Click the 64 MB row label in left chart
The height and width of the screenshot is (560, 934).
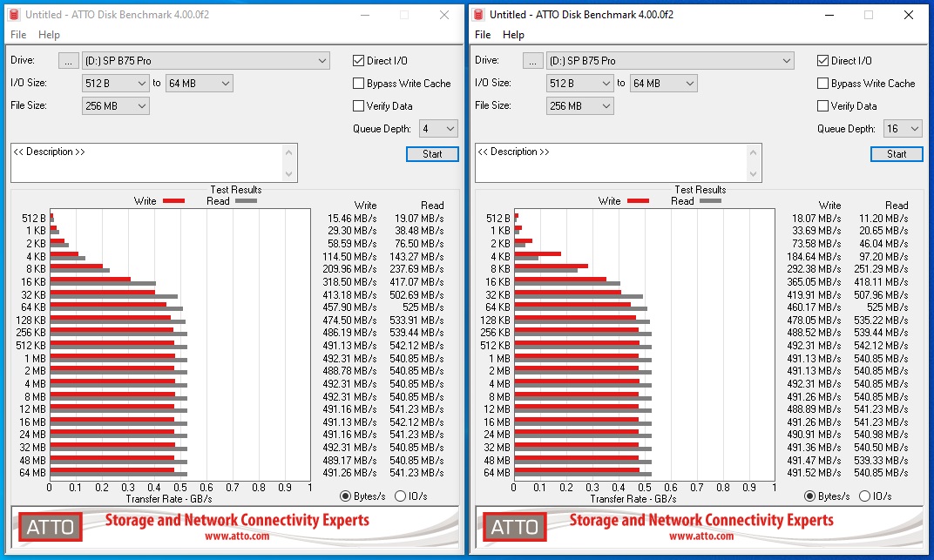tap(33, 473)
